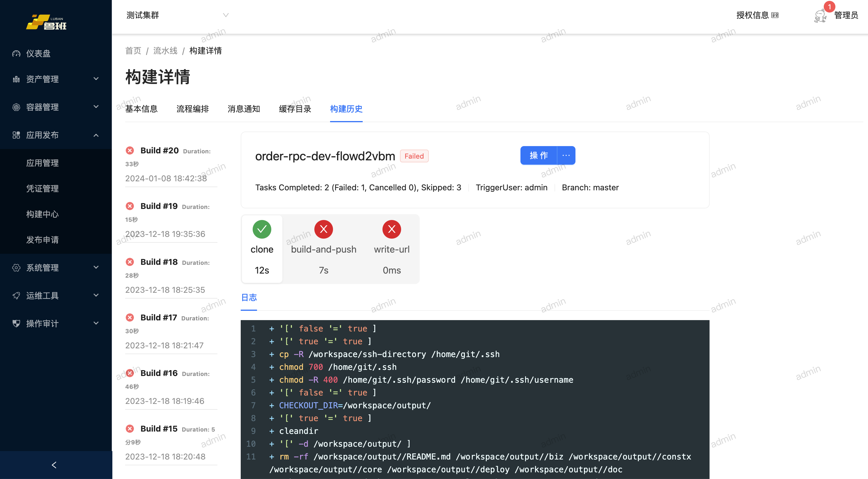The height and width of the screenshot is (479, 868).
Task: Select the green clone step status icon
Action: click(x=262, y=229)
